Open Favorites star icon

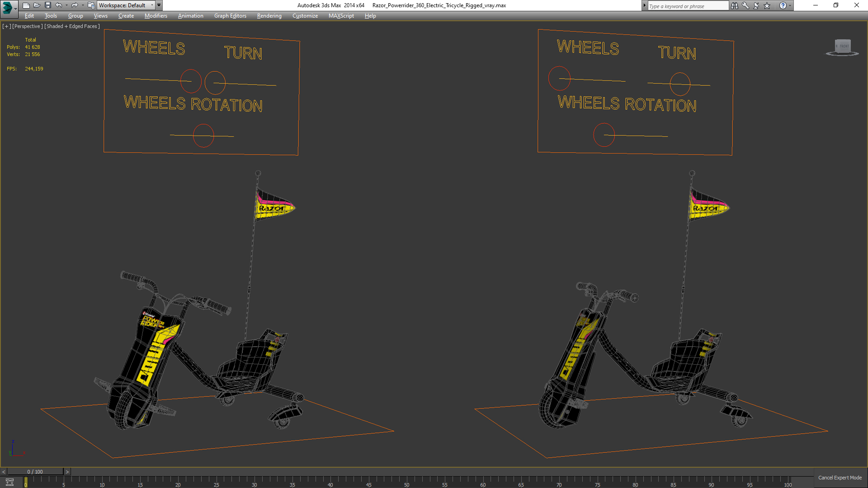click(x=767, y=5)
